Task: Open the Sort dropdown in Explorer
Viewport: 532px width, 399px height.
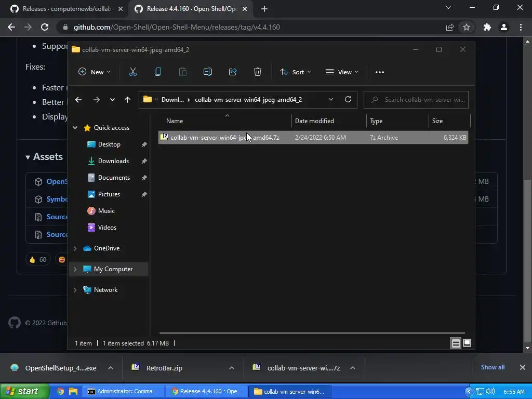Action: point(295,72)
